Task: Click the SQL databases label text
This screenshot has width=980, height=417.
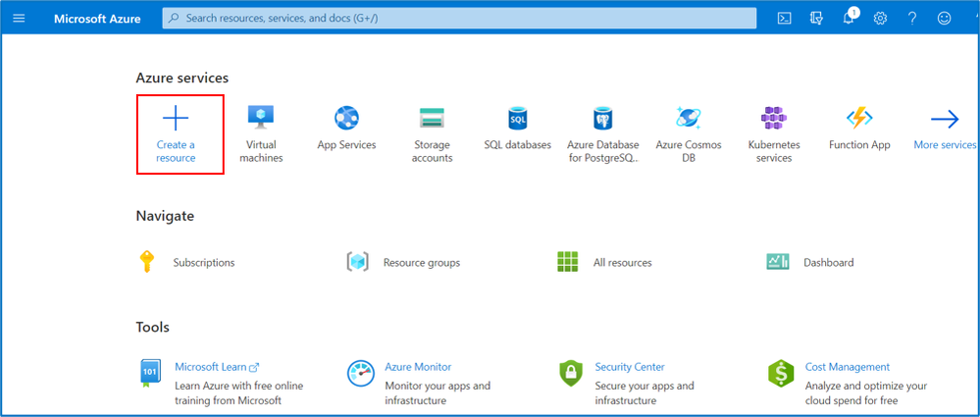Action: point(518,145)
